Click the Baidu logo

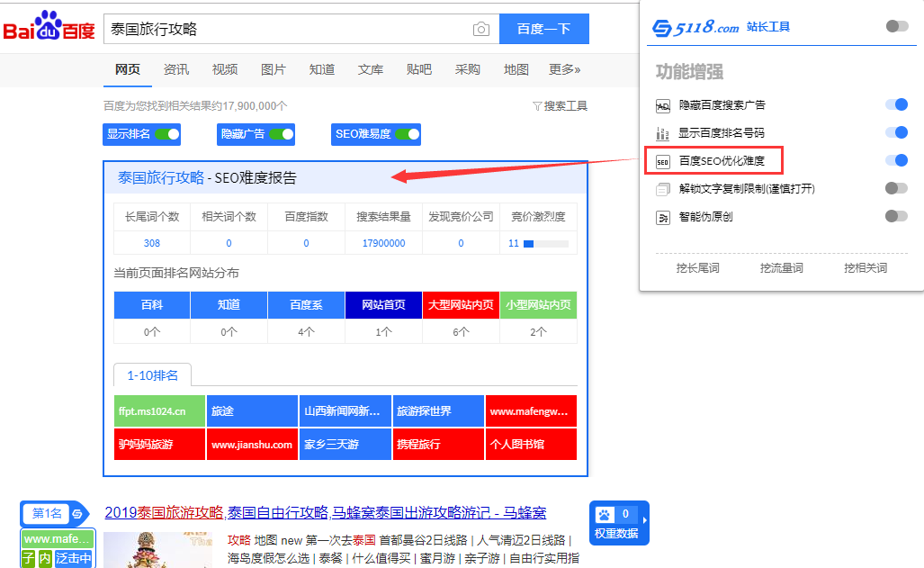(49, 26)
